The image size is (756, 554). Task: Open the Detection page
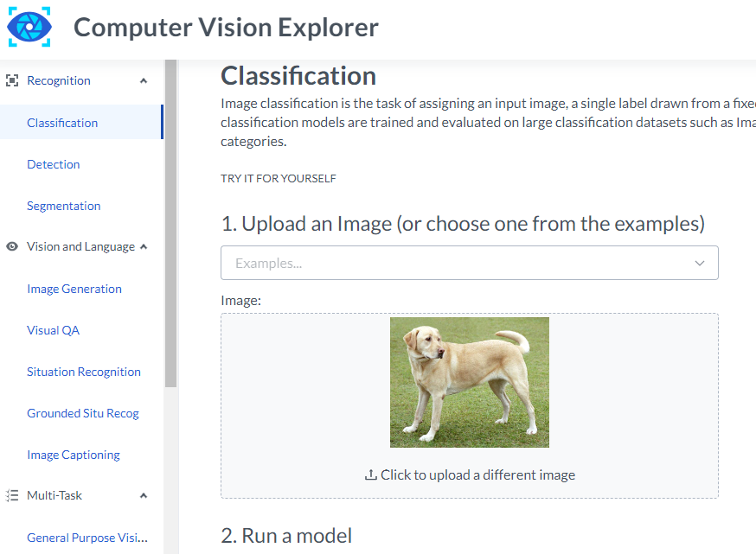click(x=54, y=164)
